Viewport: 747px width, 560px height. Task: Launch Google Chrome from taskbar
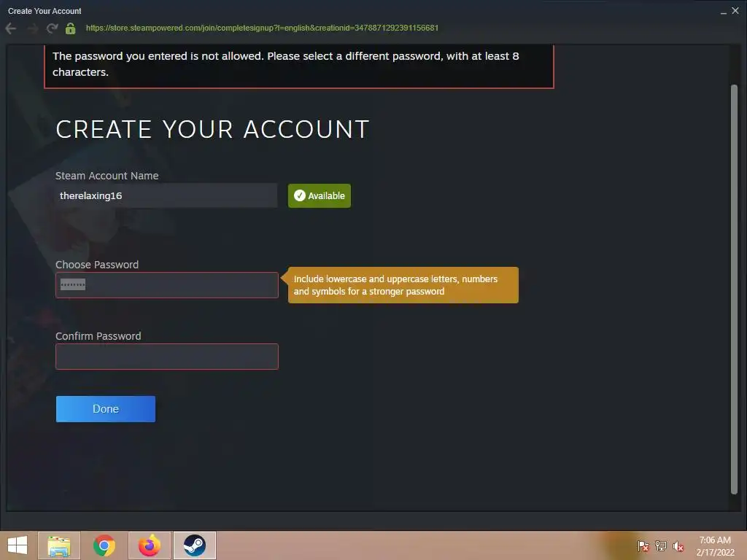104,545
